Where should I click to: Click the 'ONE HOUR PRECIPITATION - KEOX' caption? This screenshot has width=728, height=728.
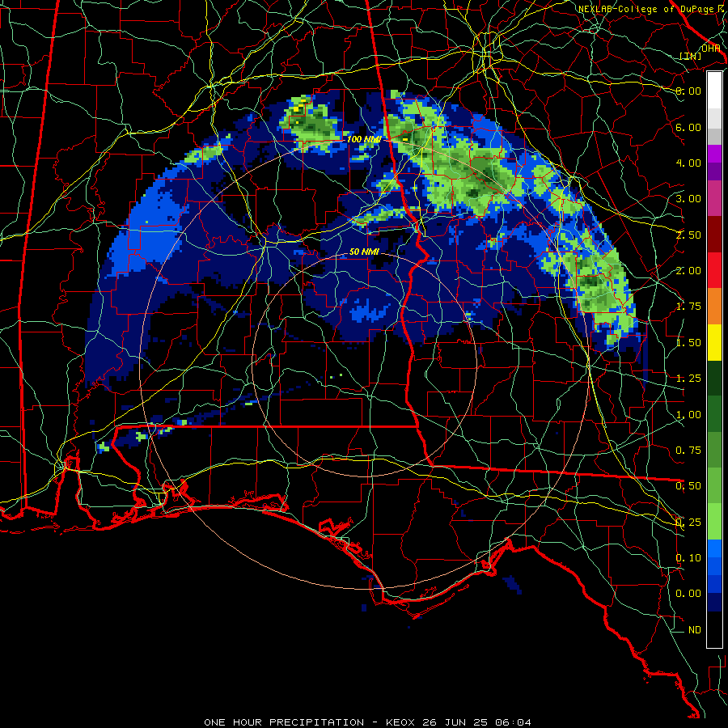311,722
